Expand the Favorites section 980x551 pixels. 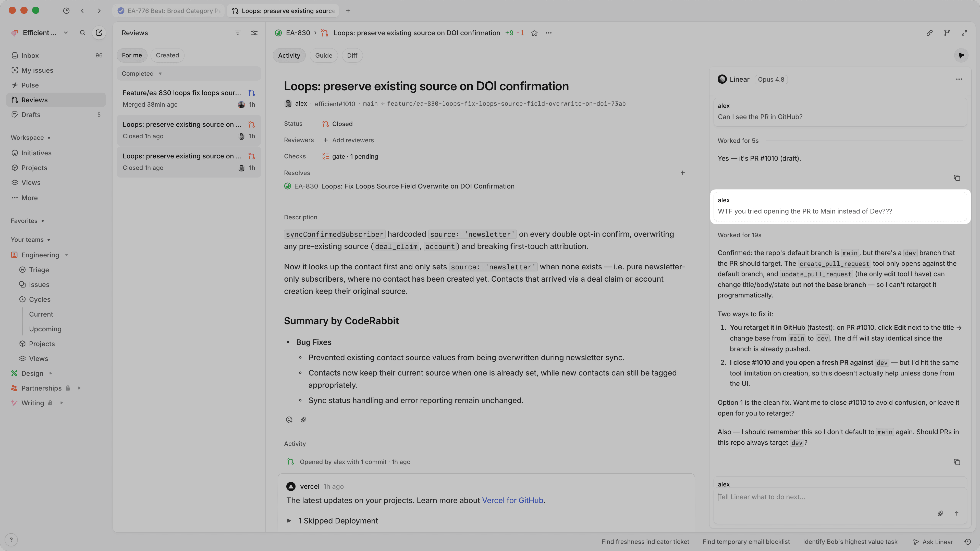[27, 221]
